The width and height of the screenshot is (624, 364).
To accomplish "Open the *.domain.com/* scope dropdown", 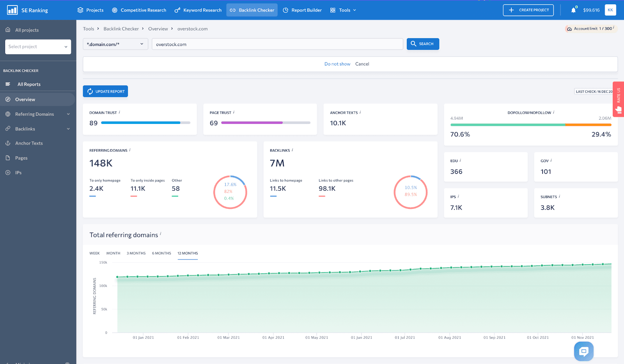I will click(x=115, y=44).
